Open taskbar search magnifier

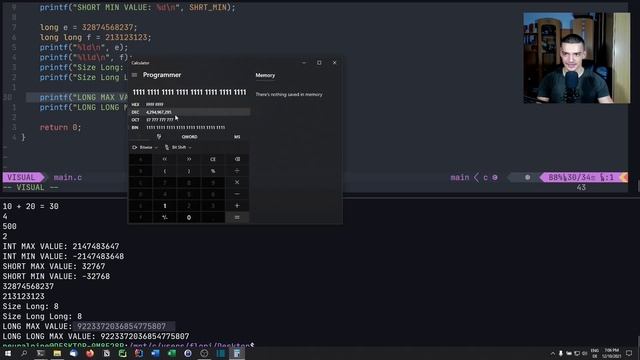tap(24, 353)
